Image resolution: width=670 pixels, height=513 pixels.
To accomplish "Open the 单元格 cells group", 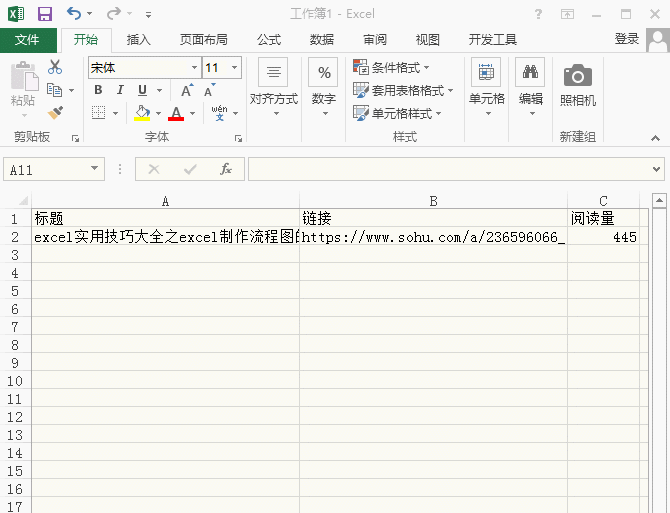I will tap(487, 88).
